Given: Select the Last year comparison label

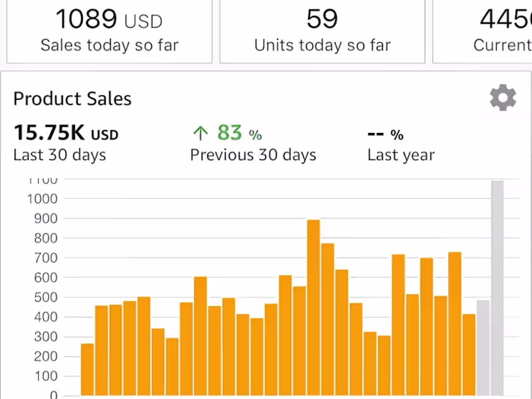Looking at the screenshot, I should tap(401, 155).
